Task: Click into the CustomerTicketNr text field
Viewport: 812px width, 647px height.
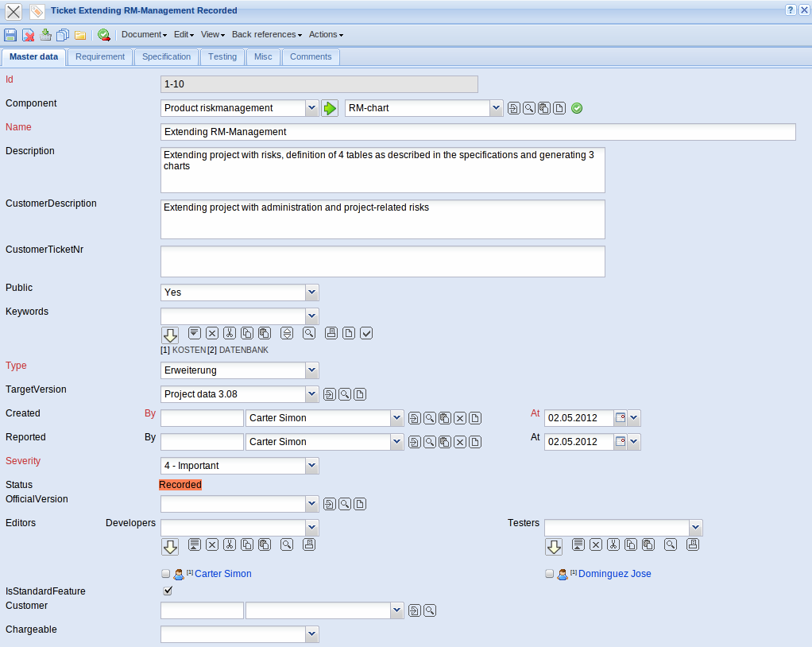Action: (382, 262)
